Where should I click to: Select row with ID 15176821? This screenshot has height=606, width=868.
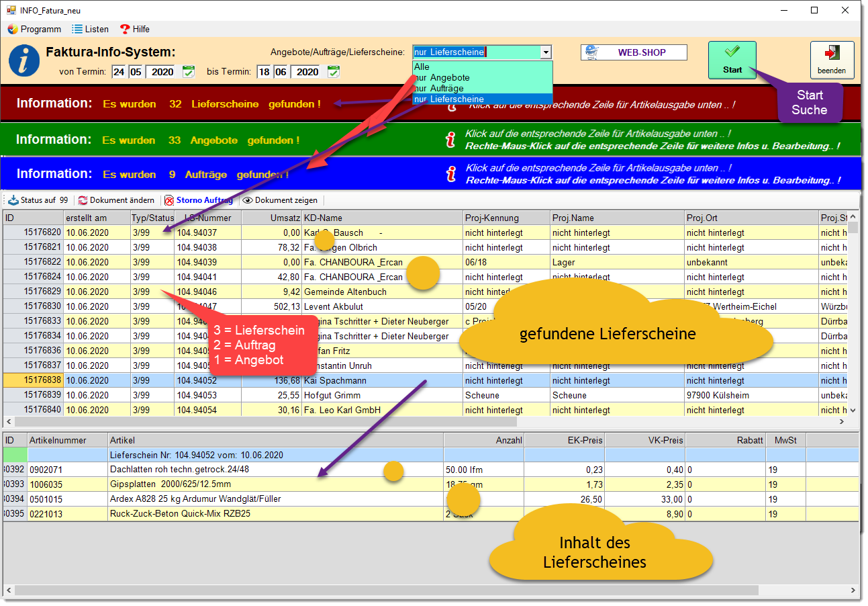tap(425, 247)
